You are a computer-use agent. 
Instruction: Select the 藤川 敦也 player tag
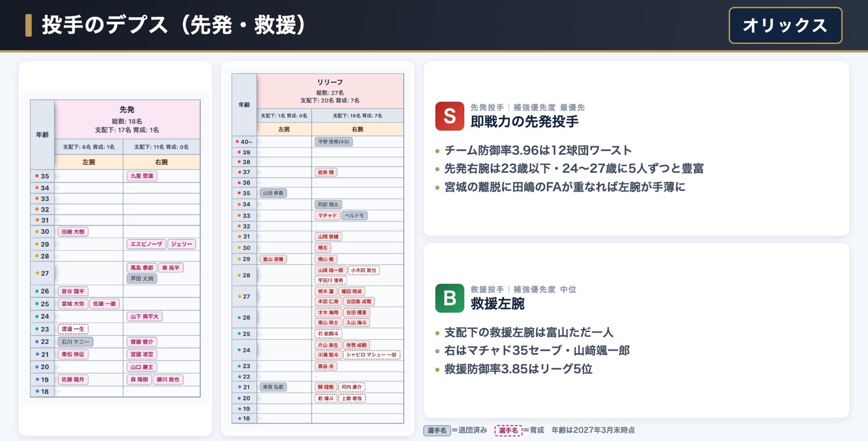pos(168,380)
